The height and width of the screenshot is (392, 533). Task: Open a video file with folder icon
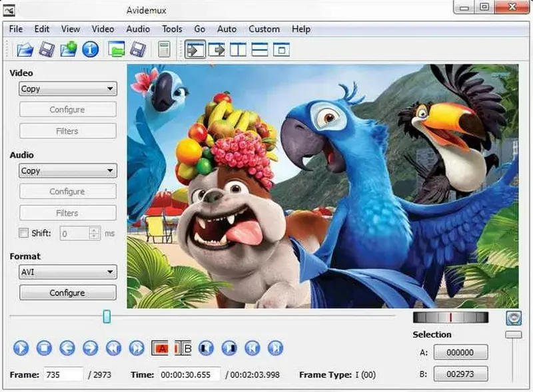click(25, 50)
